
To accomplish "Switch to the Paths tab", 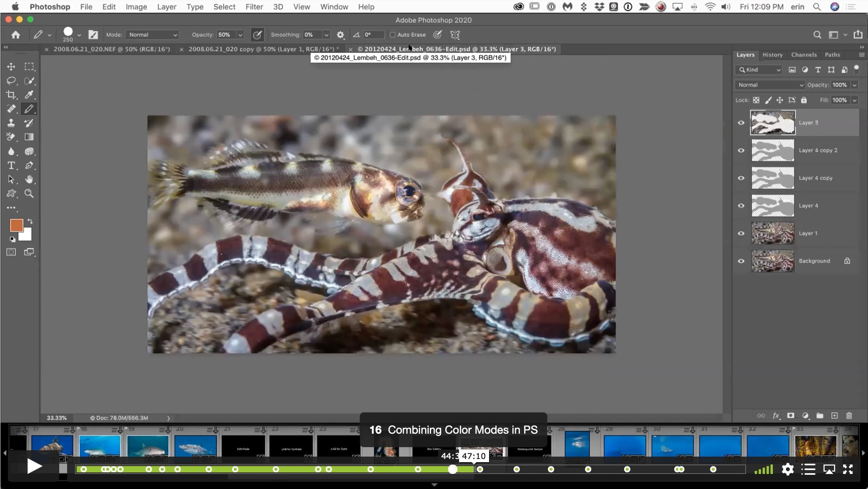I will [x=832, y=55].
